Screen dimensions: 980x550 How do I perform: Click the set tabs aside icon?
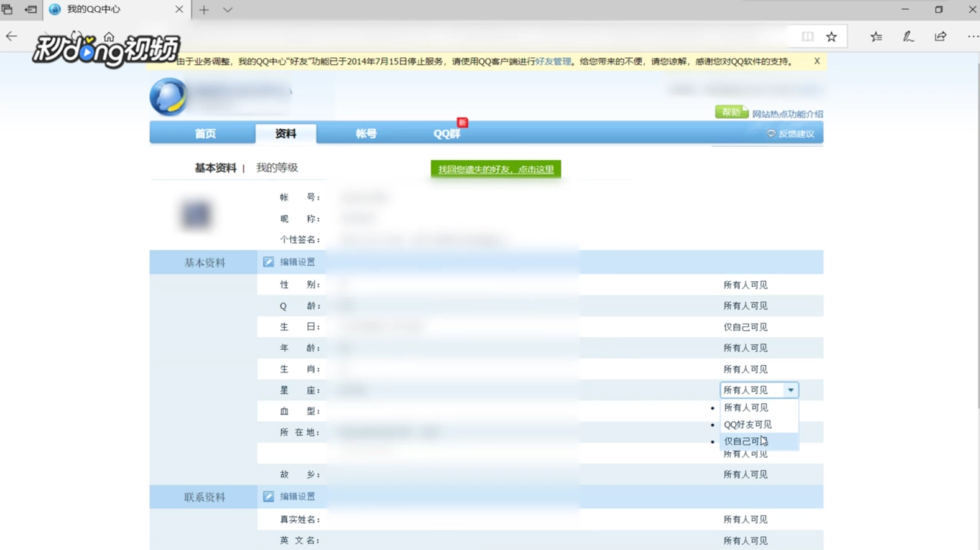(30, 9)
